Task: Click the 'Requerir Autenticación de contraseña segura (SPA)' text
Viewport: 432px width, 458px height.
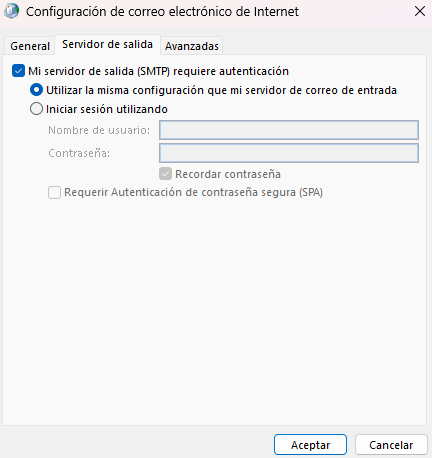Action: (x=193, y=192)
